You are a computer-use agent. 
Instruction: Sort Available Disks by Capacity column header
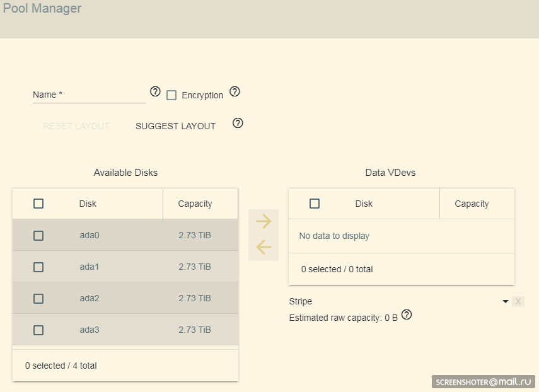click(x=195, y=204)
